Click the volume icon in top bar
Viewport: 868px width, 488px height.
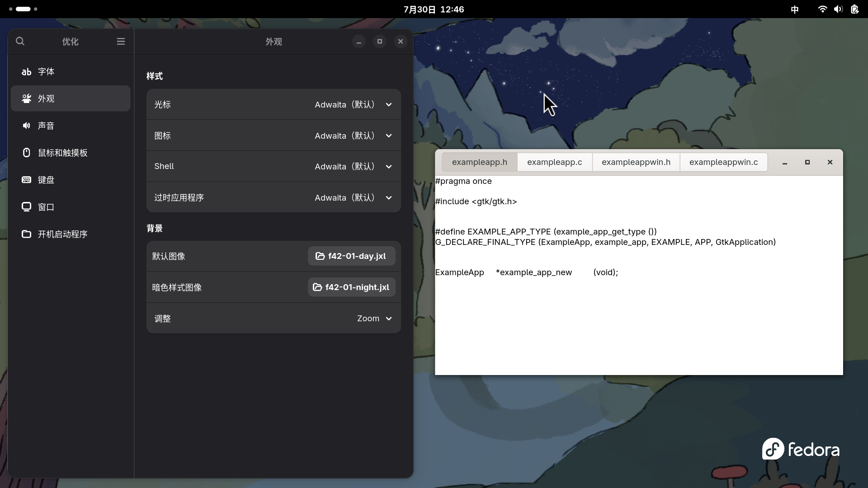(x=838, y=9)
